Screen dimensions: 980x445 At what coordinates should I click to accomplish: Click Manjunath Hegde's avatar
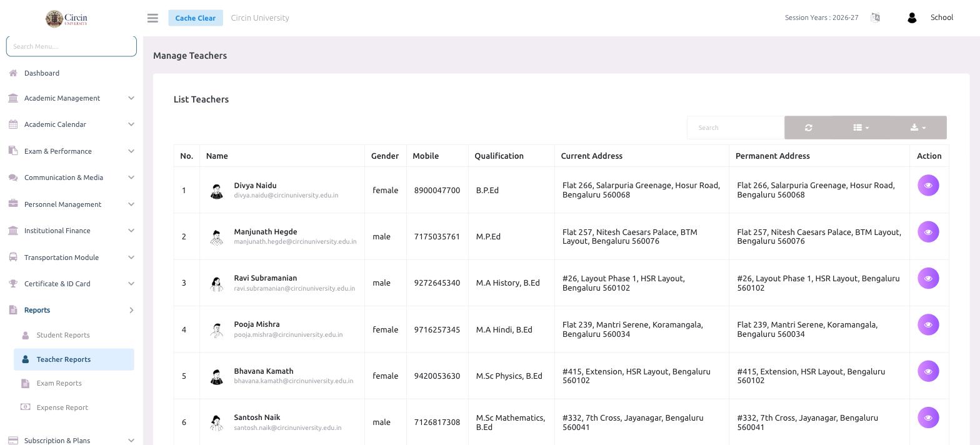point(217,237)
